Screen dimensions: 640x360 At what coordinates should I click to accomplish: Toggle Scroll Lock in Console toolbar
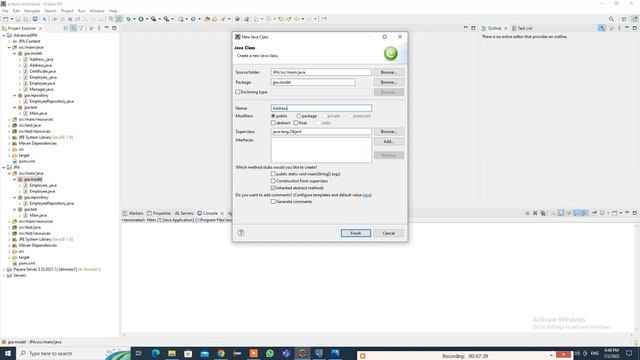pos(561,213)
